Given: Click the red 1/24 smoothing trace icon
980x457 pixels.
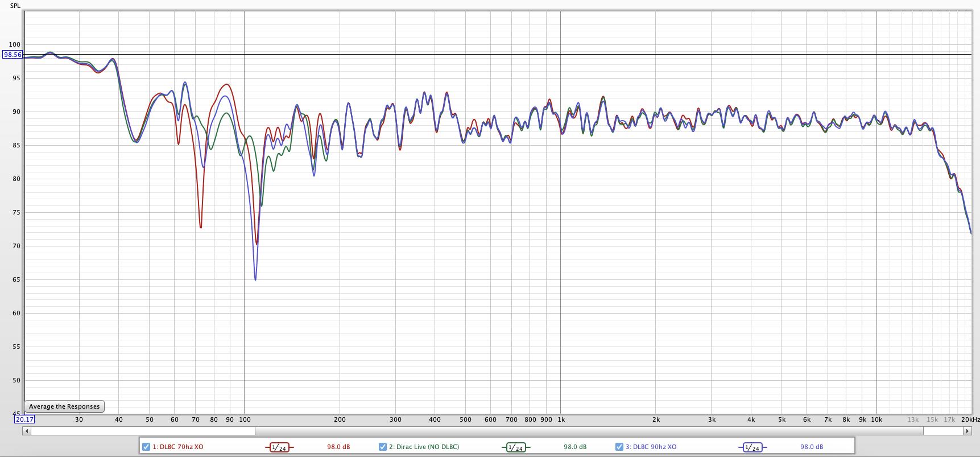Looking at the screenshot, I should tap(279, 447).
